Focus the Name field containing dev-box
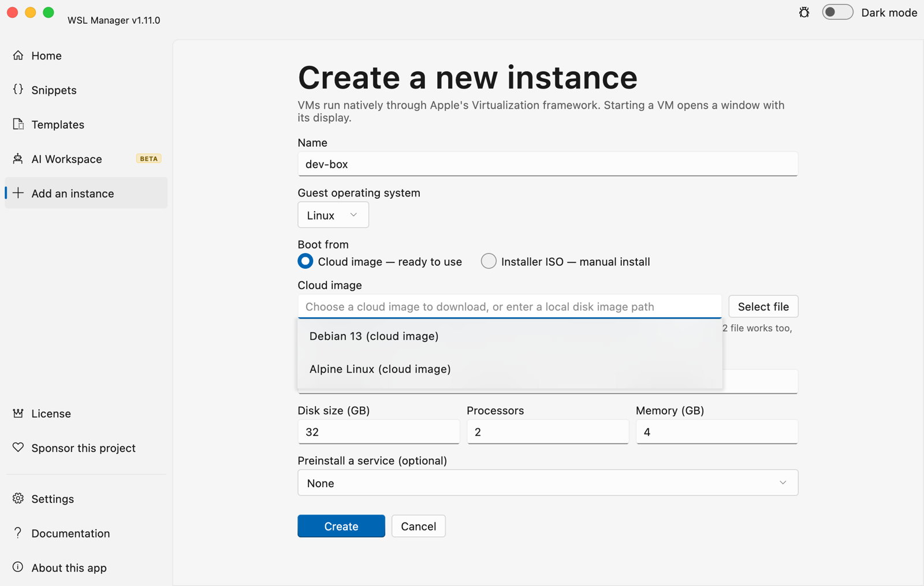Screen dimensions: 924x586 [547, 164]
